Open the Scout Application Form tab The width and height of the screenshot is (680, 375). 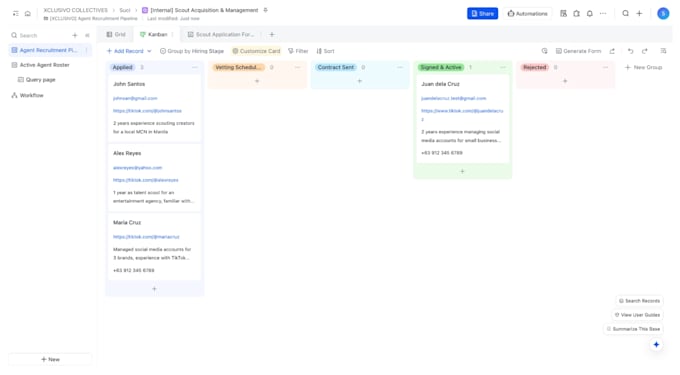click(x=221, y=34)
